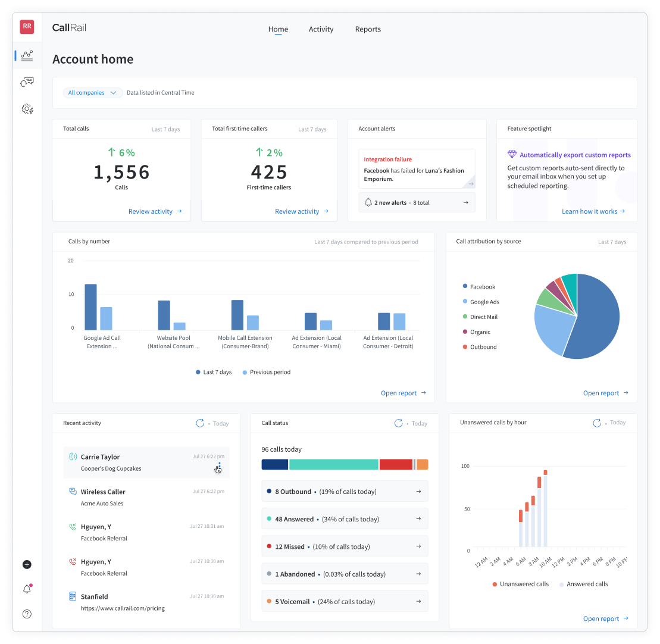Open the All companies dropdown

click(93, 93)
